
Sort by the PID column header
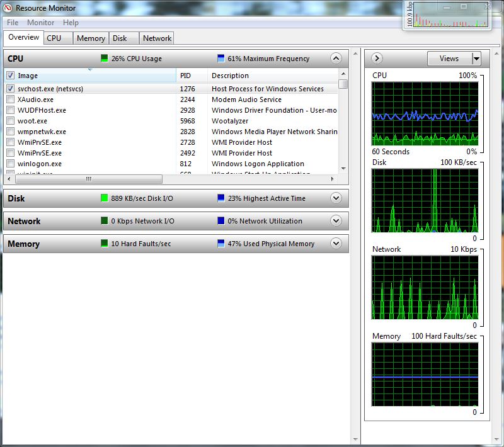(x=192, y=76)
